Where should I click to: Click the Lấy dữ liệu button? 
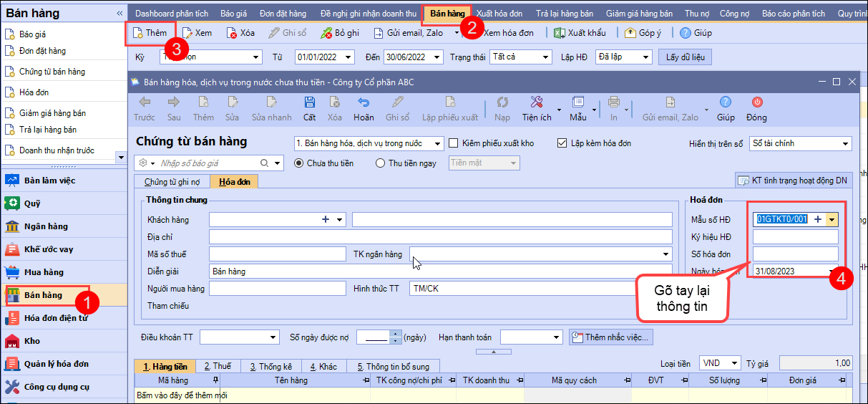click(x=686, y=57)
